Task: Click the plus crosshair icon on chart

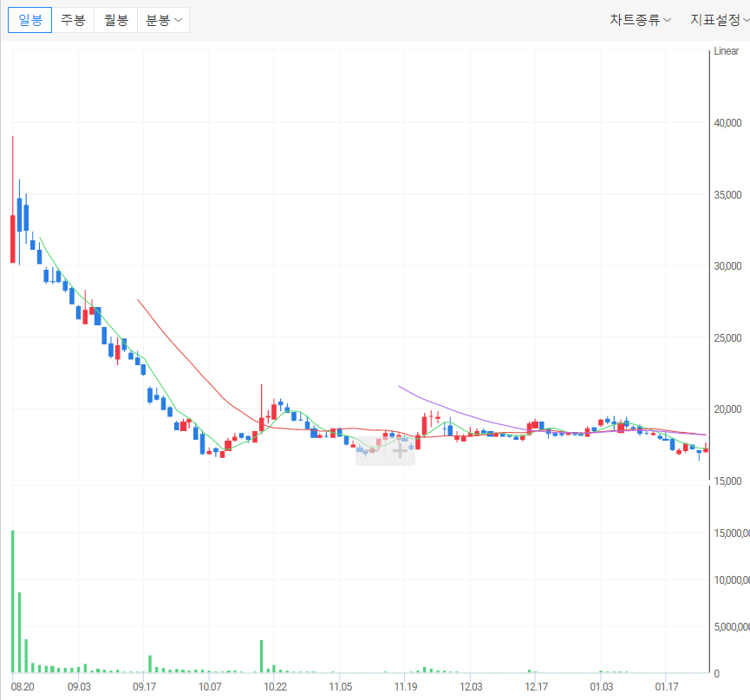Action: (400, 450)
